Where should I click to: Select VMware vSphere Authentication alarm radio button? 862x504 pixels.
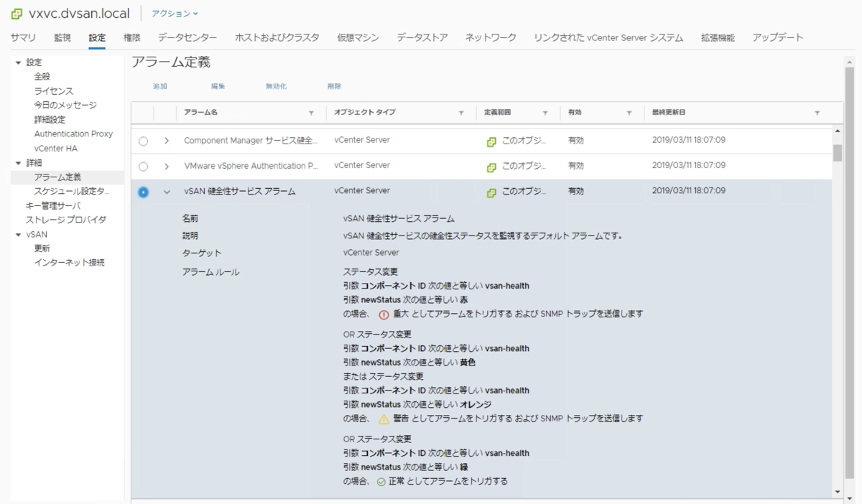(143, 167)
